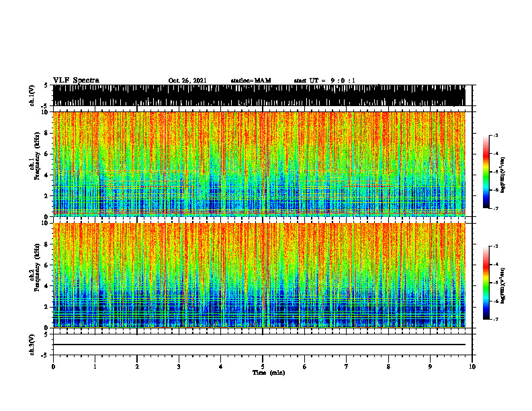Viewport: 532px width, 411px height.
Task: Click the "VLF Spectra" plot title
Action: click(x=76, y=81)
